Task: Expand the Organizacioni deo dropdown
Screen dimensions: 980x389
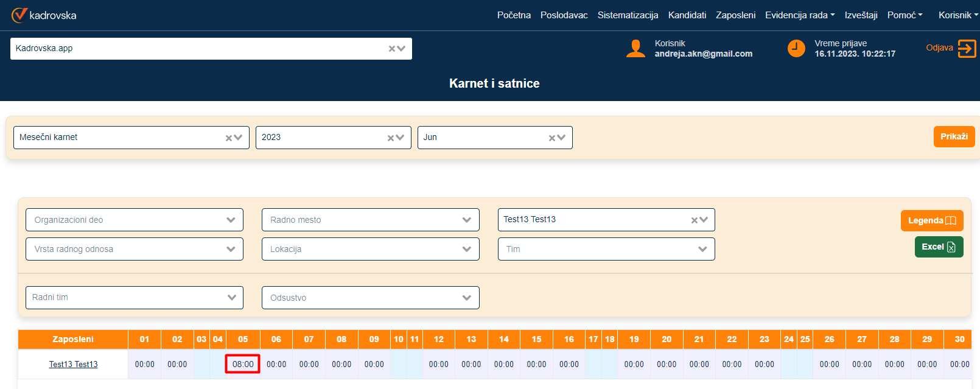Action: click(x=231, y=220)
